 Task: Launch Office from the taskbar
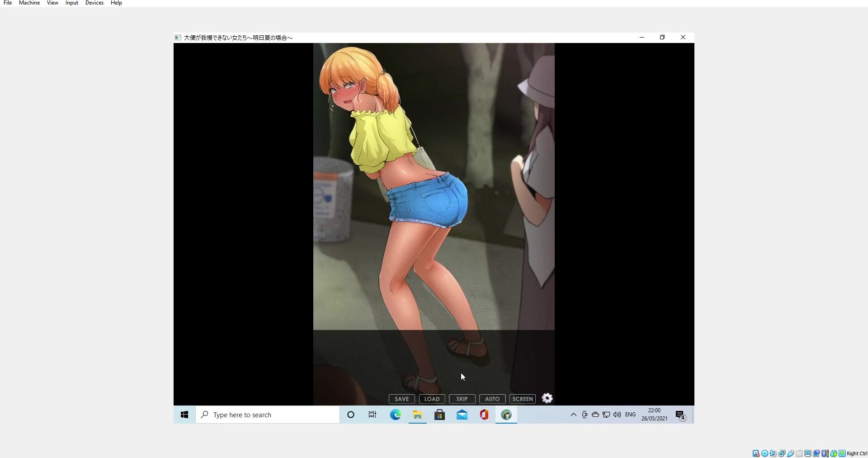[484, 415]
